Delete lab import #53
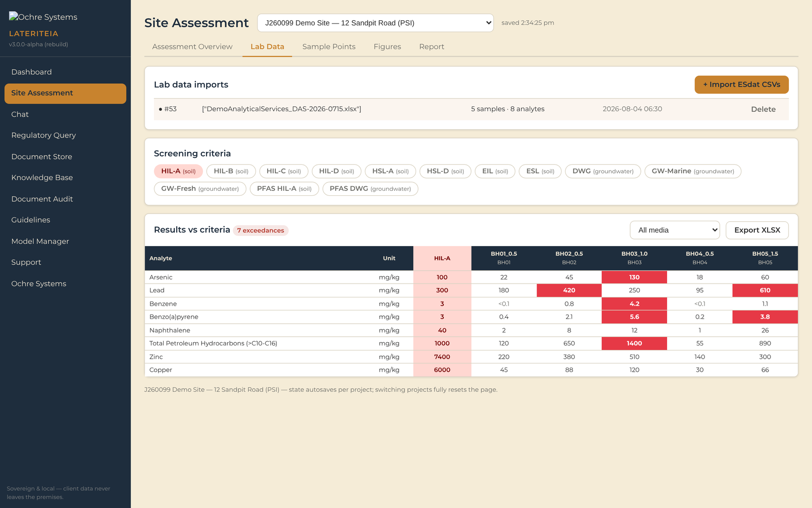Viewport: 812px width, 508px height. point(763,109)
